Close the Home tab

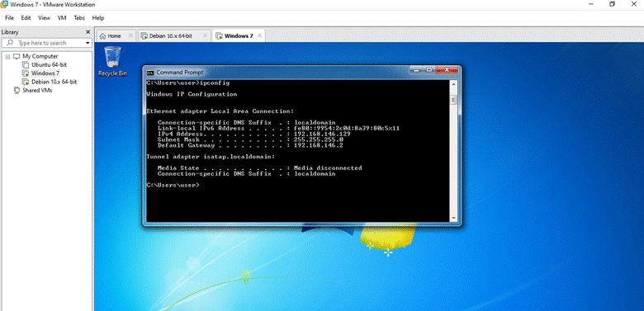click(130, 35)
